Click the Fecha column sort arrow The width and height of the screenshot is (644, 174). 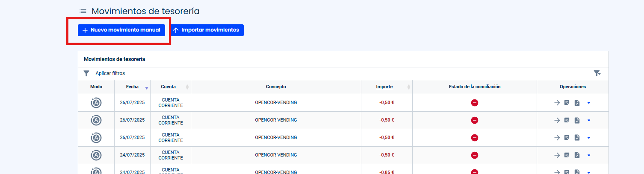[x=147, y=88]
